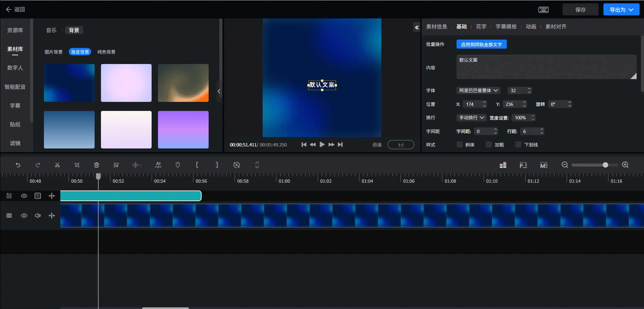The width and height of the screenshot is (644, 309).
Task: Open the subtitle track edit icon
Action: [38, 196]
